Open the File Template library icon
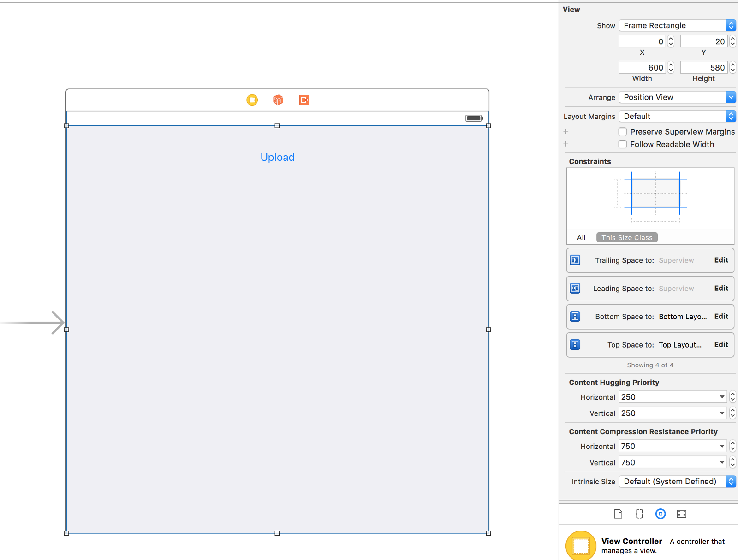Viewport: 738px width, 560px height. tap(618, 514)
